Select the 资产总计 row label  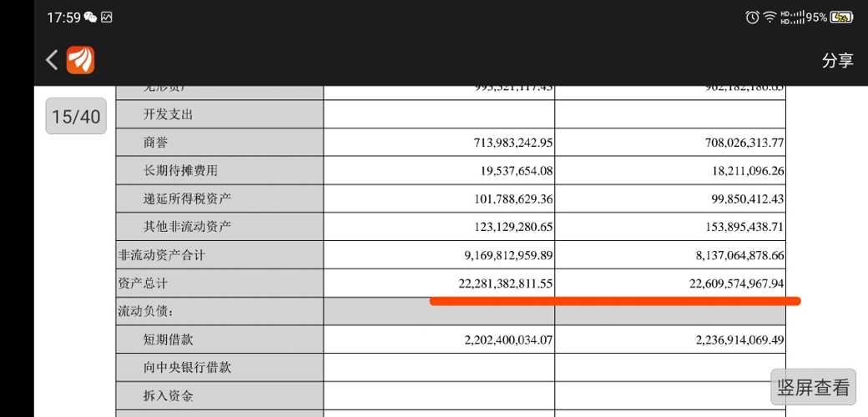144,284
